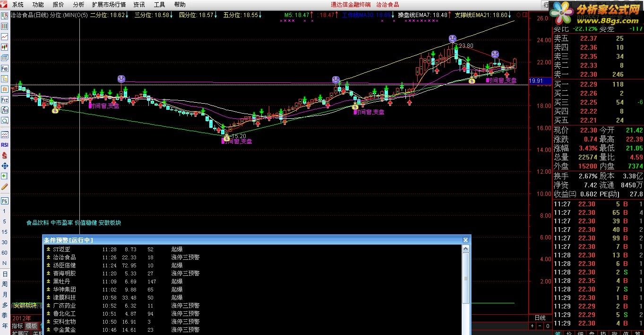Click the green arrow export icon in sidebar
Viewport: 644px width, 335px height.
click(5, 176)
